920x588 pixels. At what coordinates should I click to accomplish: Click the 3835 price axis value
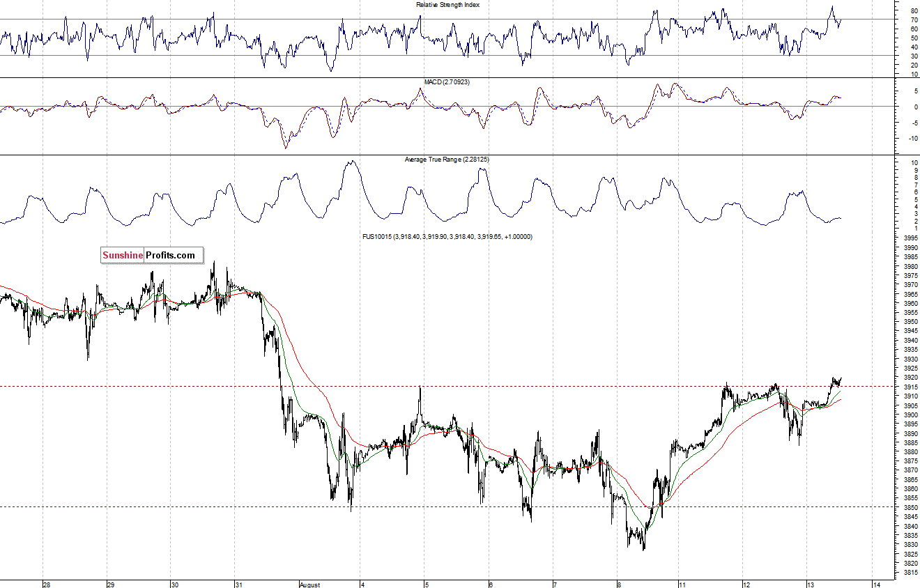[910, 535]
